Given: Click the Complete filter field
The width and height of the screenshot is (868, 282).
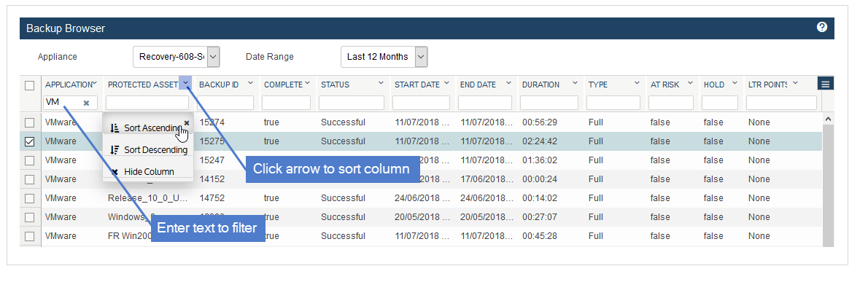Looking at the screenshot, I should pos(286,103).
